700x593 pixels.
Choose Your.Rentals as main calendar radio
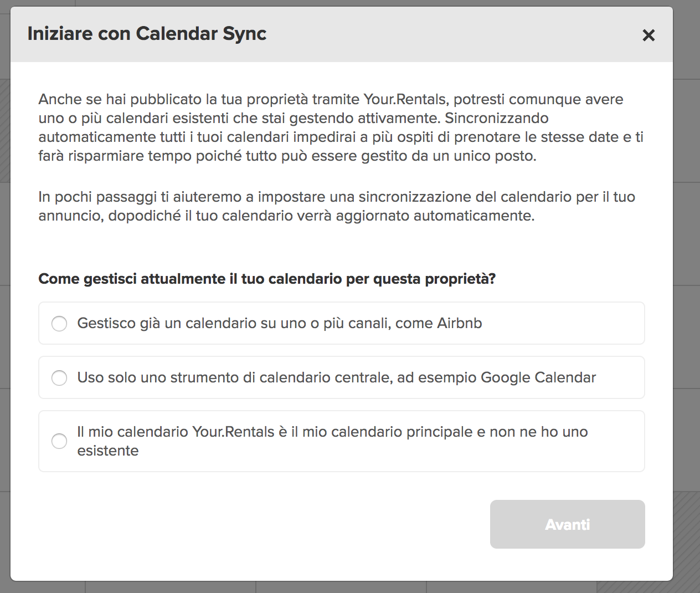coord(59,441)
